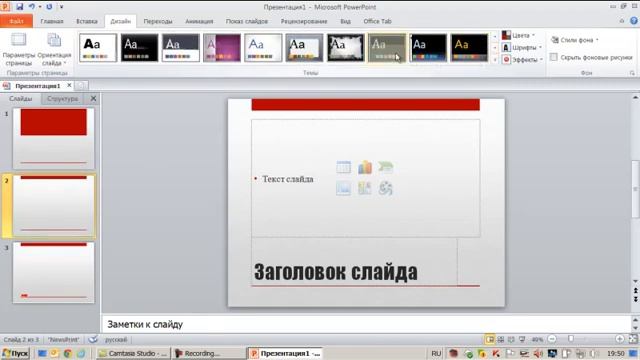Click Insert Chart icon in placeholder
The image size is (640, 360).
click(364, 167)
